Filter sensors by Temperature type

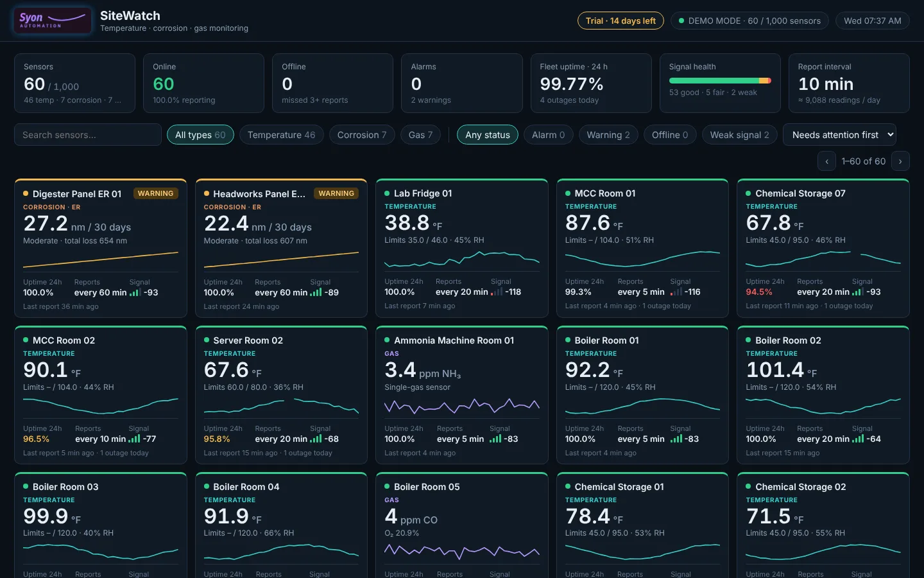coord(281,135)
